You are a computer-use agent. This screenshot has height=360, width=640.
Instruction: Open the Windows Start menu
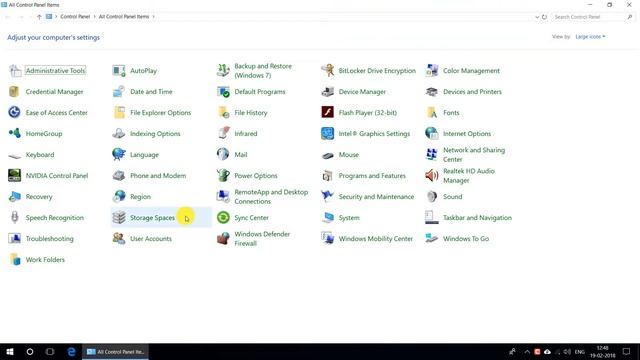[10, 351]
